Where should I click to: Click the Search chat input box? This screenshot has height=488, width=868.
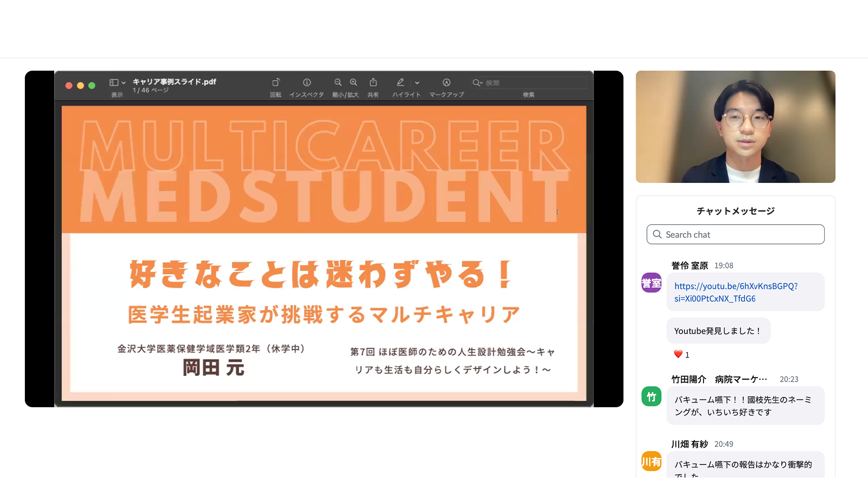(x=741, y=235)
